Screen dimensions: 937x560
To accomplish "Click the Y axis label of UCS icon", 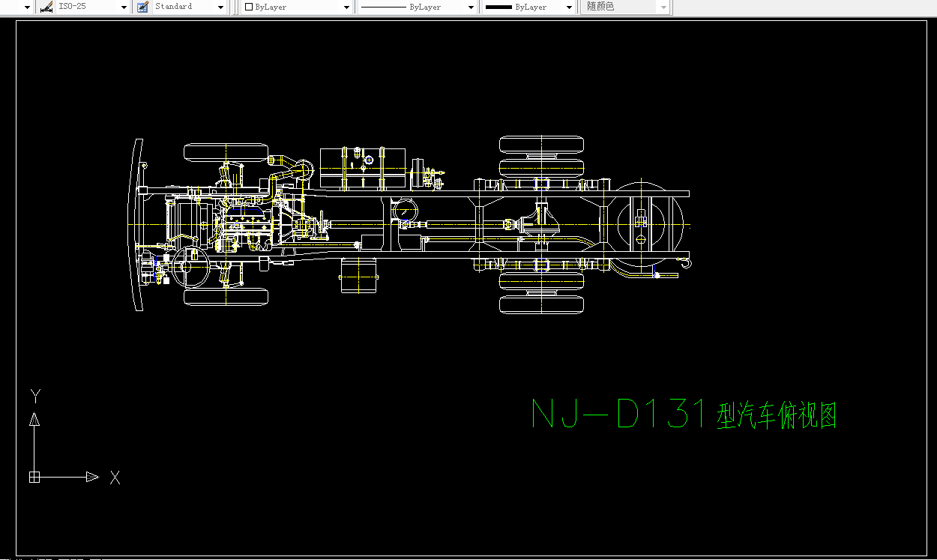I will [34, 395].
